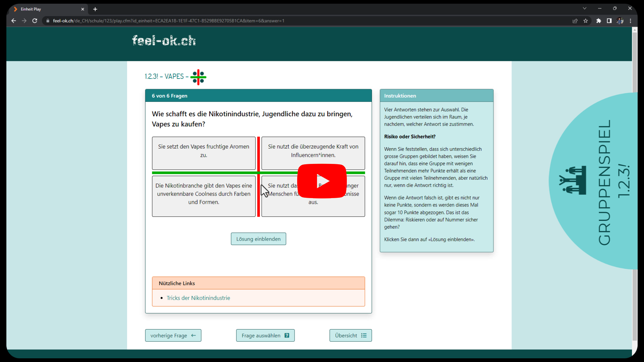Image resolution: width=644 pixels, height=362 pixels.
Task: Close the Einheit Play tab
Action: pos(83,9)
